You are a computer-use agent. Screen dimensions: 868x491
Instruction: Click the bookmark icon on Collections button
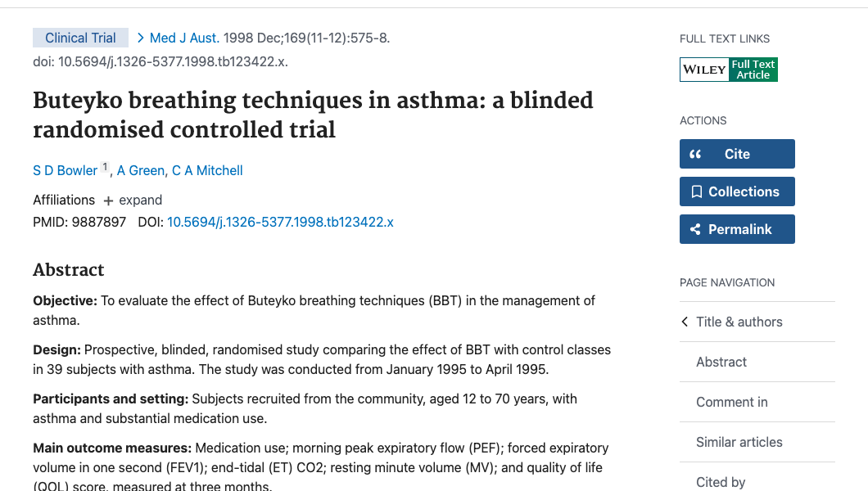pyautogui.click(x=698, y=191)
